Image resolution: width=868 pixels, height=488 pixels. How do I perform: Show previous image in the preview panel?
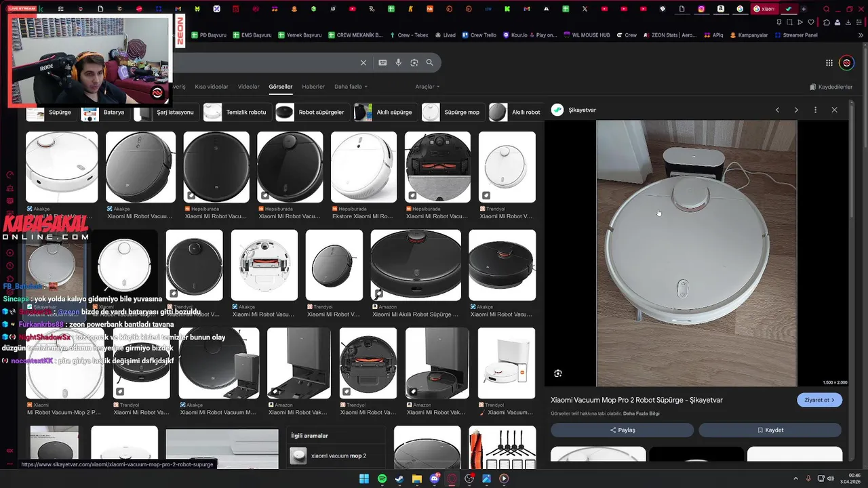pos(777,110)
